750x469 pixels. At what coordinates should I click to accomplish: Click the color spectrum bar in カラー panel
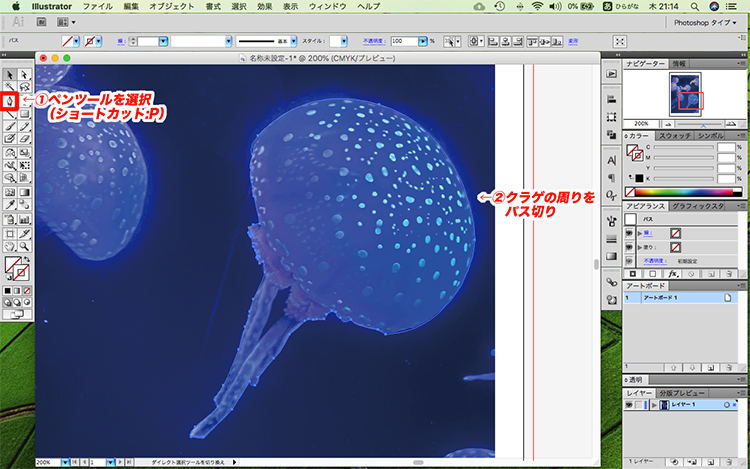click(682, 190)
